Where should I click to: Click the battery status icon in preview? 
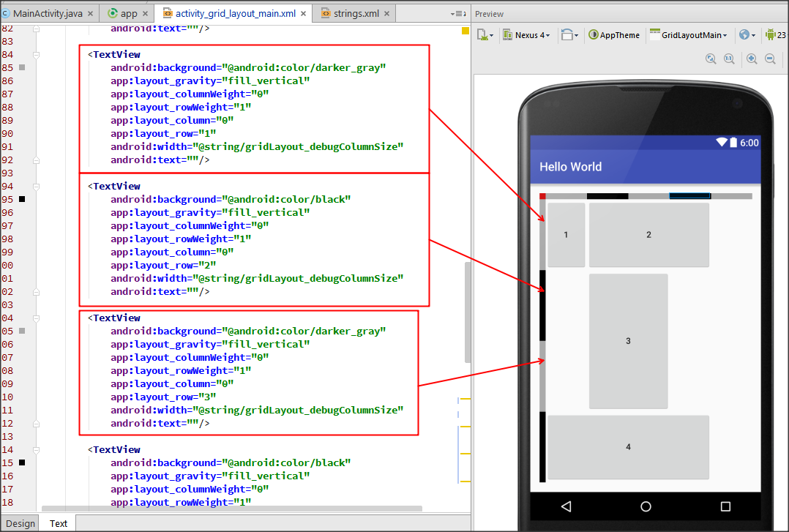(x=733, y=143)
